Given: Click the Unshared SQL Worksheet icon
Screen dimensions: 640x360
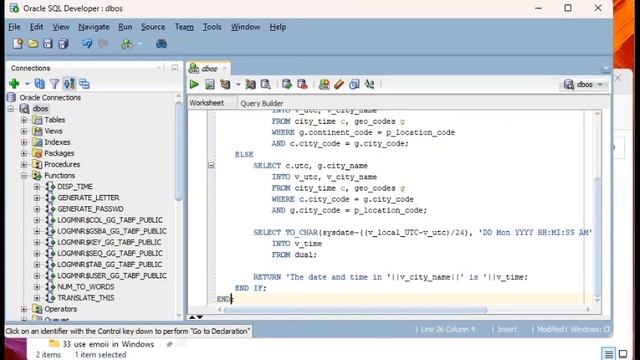Looking at the screenshot, I should pos(324,84).
